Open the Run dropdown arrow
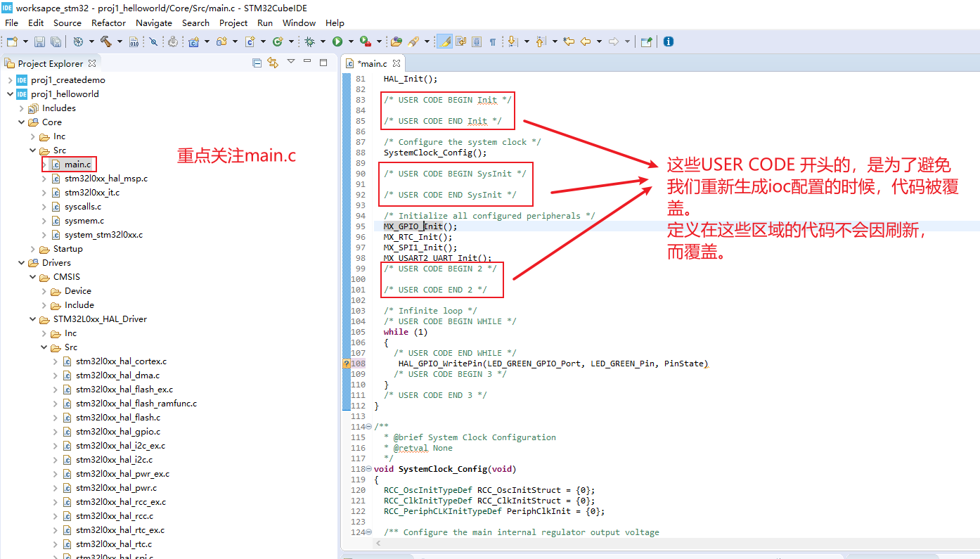Image resolution: width=980 pixels, height=559 pixels. 350,41
